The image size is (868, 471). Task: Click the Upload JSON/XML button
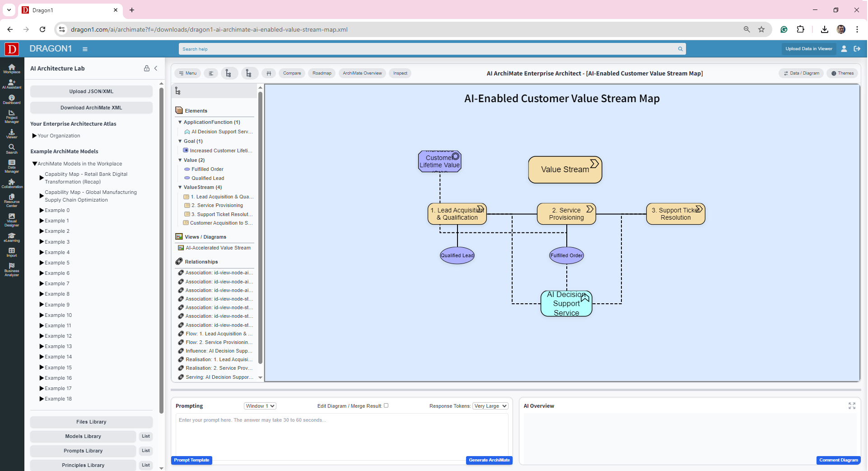click(91, 91)
